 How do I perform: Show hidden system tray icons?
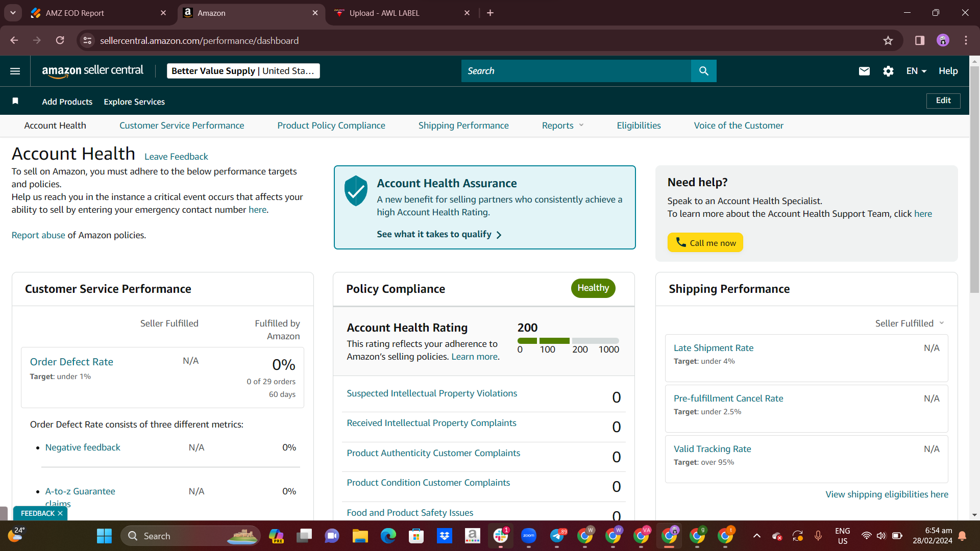pyautogui.click(x=757, y=536)
